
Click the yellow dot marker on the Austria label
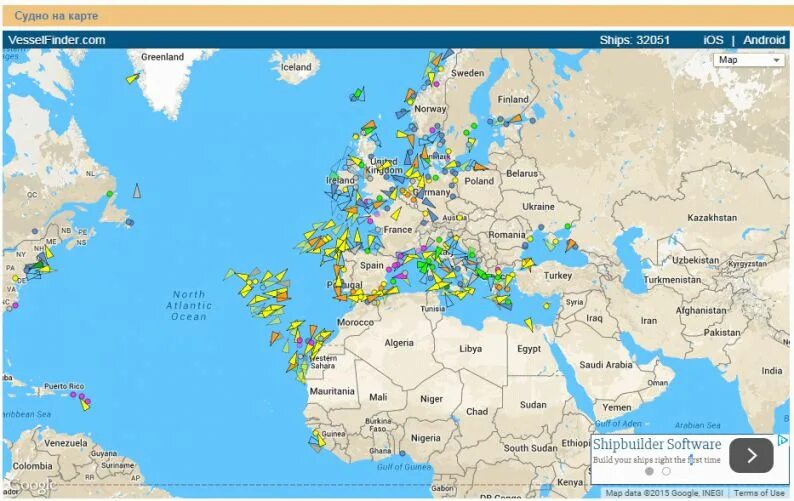tap(460, 218)
